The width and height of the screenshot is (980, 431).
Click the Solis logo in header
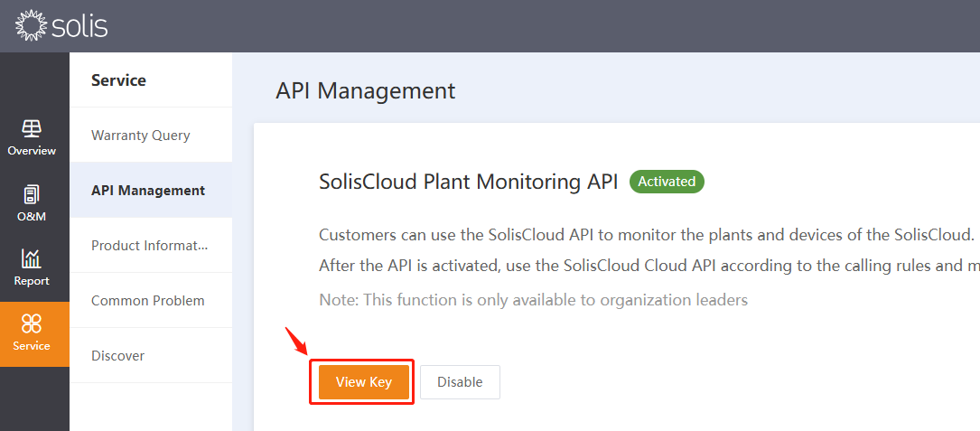(x=61, y=25)
